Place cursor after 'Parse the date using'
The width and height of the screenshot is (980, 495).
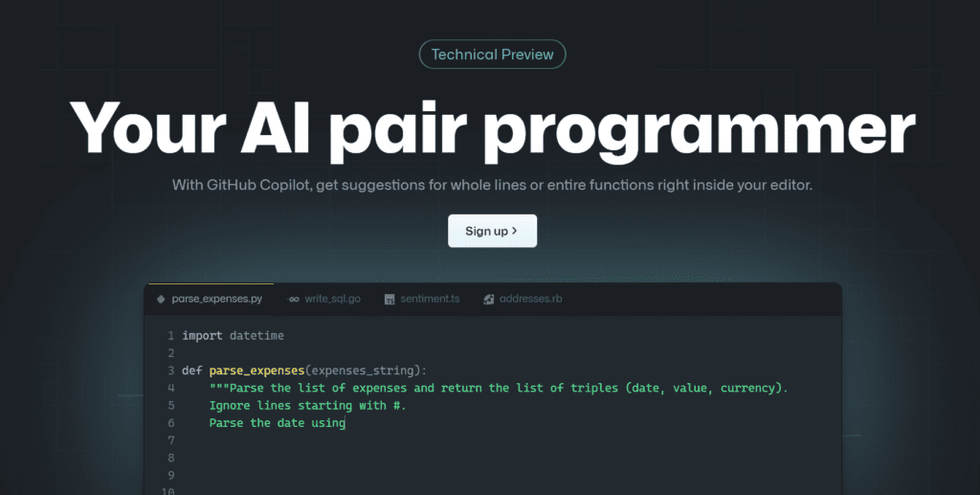pyautogui.click(x=345, y=423)
